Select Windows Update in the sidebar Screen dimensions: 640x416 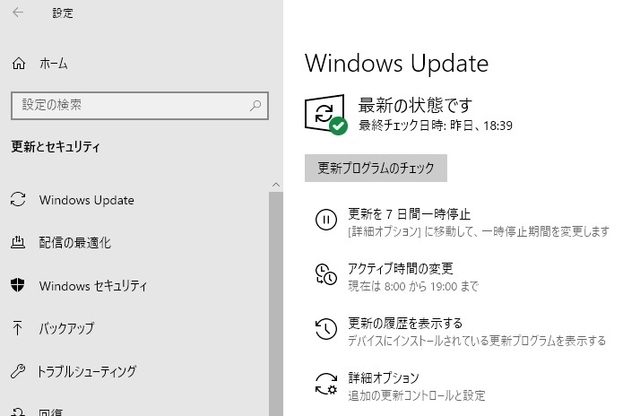tap(87, 200)
